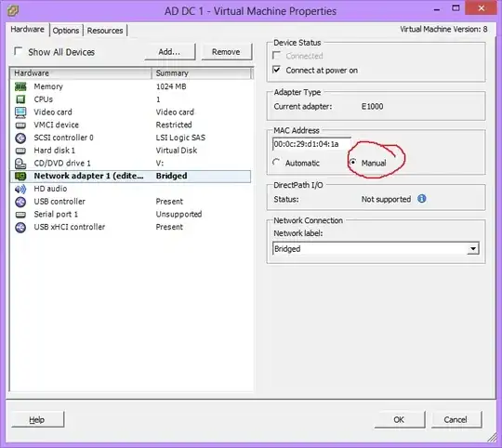Image resolution: width=502 pixels, height=448 pixels.
Task: Click the Virtual Machine Version: 8 text
Action: 443,29
